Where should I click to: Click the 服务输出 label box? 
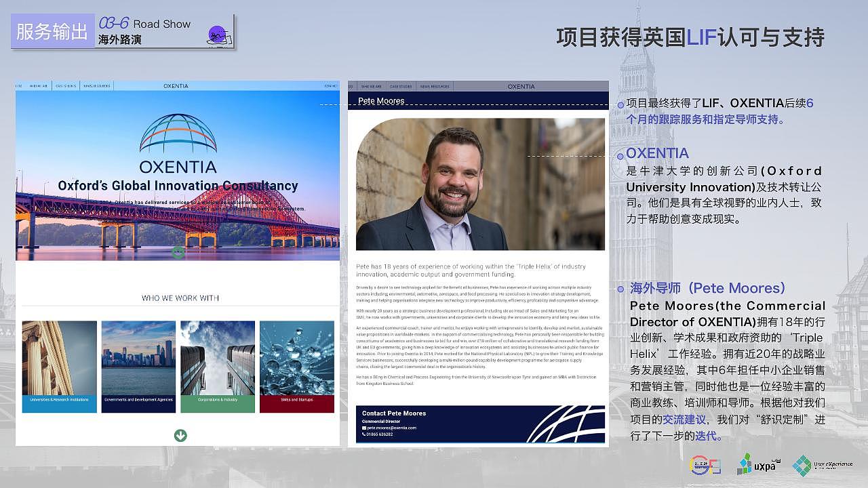[52, 31]
